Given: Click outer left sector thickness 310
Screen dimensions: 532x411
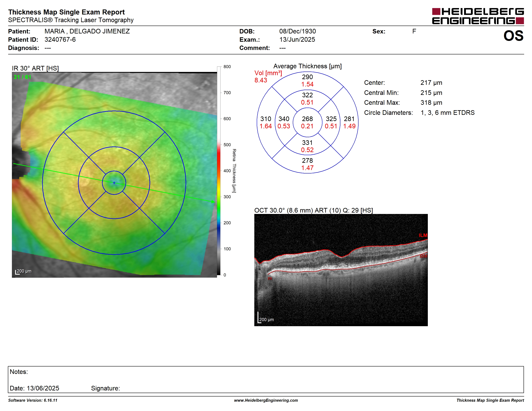Looking at the screenshot, I should [266, 119].
